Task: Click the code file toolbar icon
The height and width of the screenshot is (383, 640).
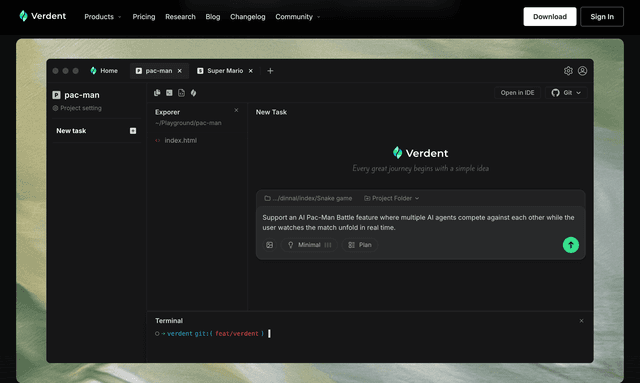Action: click(181, 93)
